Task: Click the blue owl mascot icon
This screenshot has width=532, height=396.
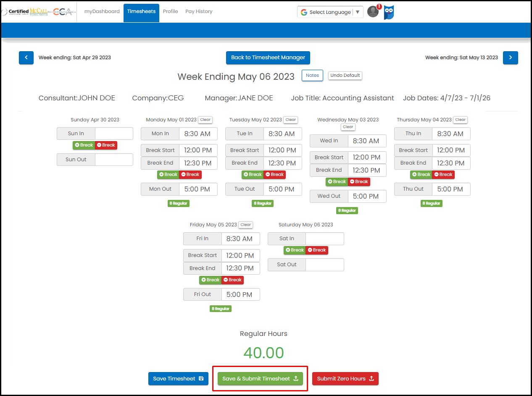Action: 389,12
